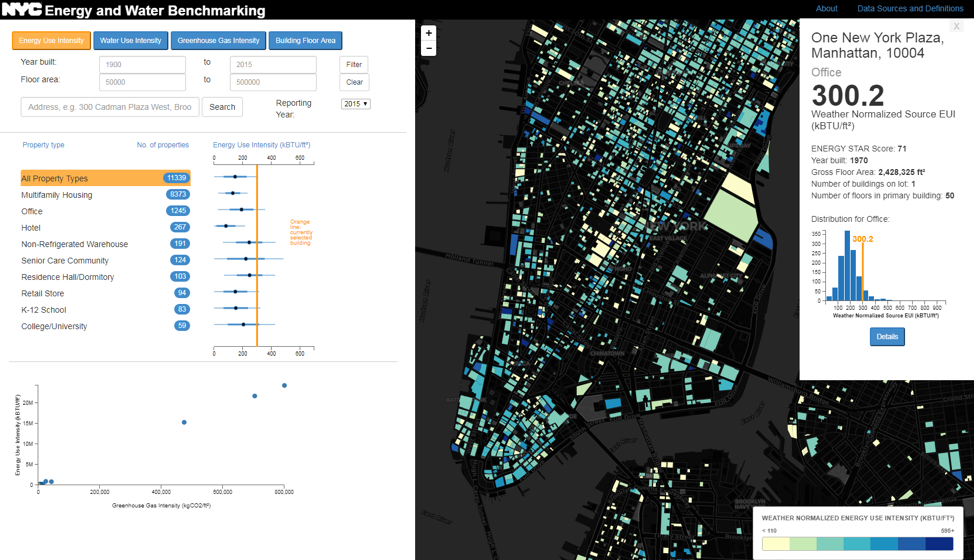Apply the Filter button
Viewport: 974px width, 560px height.
[x=354, y=65]
